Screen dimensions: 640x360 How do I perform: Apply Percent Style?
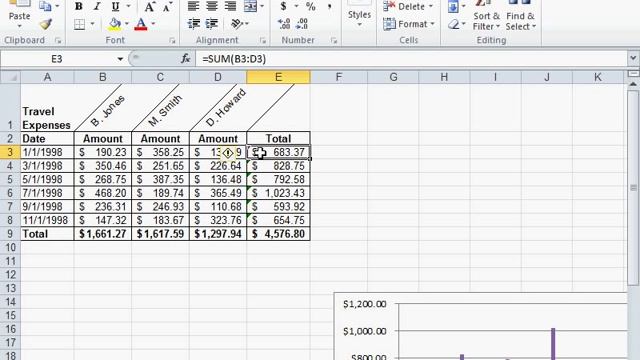[311, 6]
